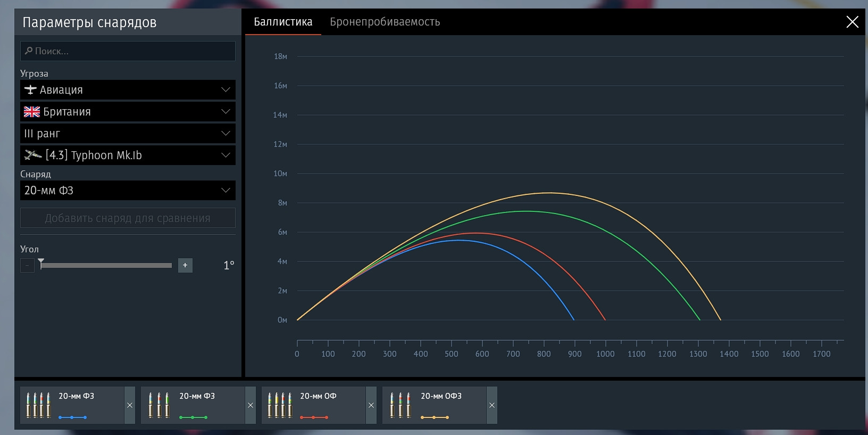Click the Угол angle slider track
This screenshot has height=435, width=868.
106,265
